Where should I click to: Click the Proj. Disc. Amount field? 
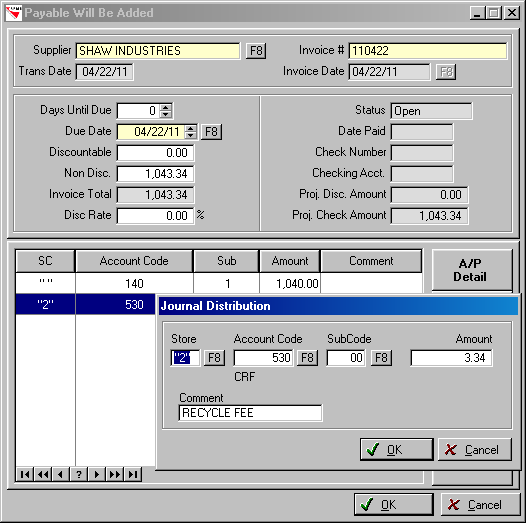tap(429, 195)
